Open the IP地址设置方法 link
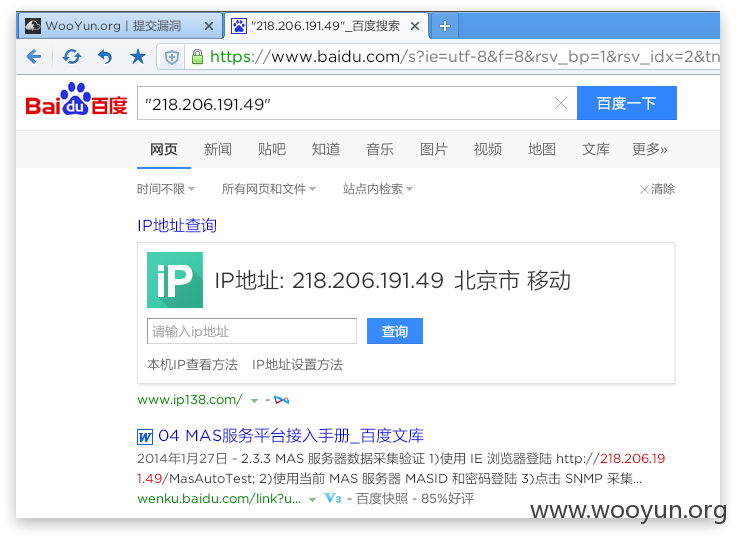The image size is (736, 539). click(x=297, y=364)
